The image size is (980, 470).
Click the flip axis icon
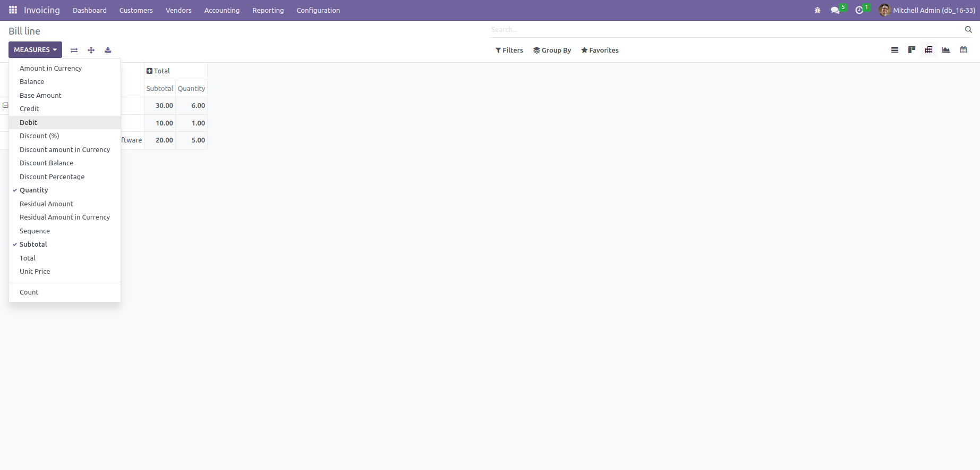coord(74,50)
